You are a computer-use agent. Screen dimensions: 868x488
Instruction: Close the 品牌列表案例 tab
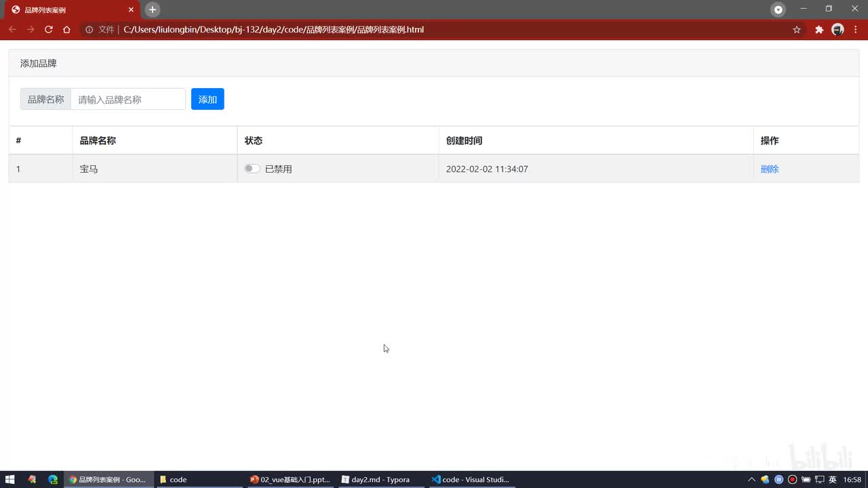(132, 9)
